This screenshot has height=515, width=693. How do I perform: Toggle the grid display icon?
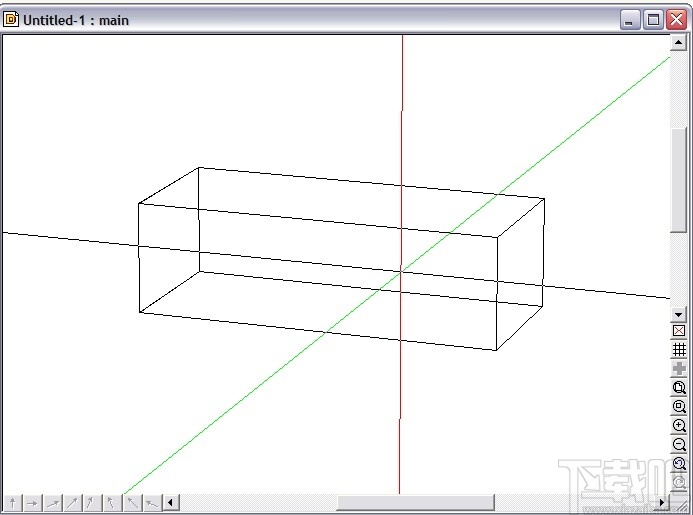679,350
